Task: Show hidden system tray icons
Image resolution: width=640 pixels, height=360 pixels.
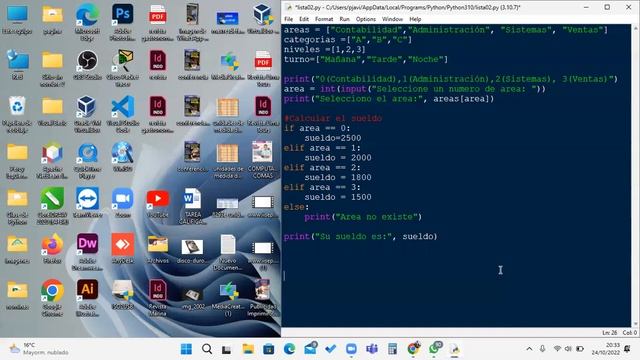Action: point(529,349)
